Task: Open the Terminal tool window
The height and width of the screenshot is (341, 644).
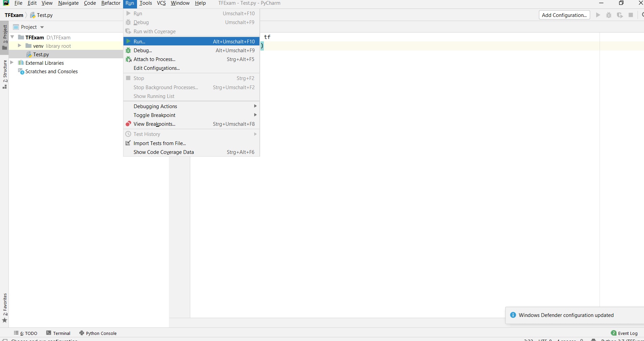Action: tap(58, 333)
